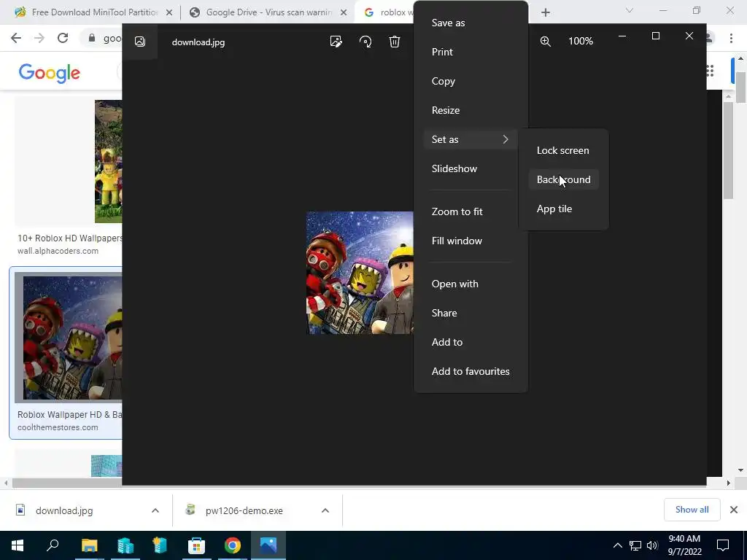Switch to Photos app in taskbar
Viewport: 747px width, 560px height.
(x=268, y=545)
